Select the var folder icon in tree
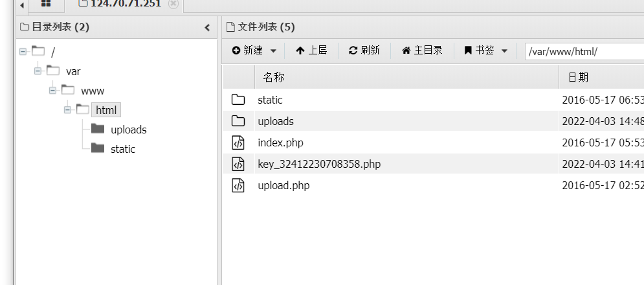This screenshot has height=285, width=644. click(53, 71)
